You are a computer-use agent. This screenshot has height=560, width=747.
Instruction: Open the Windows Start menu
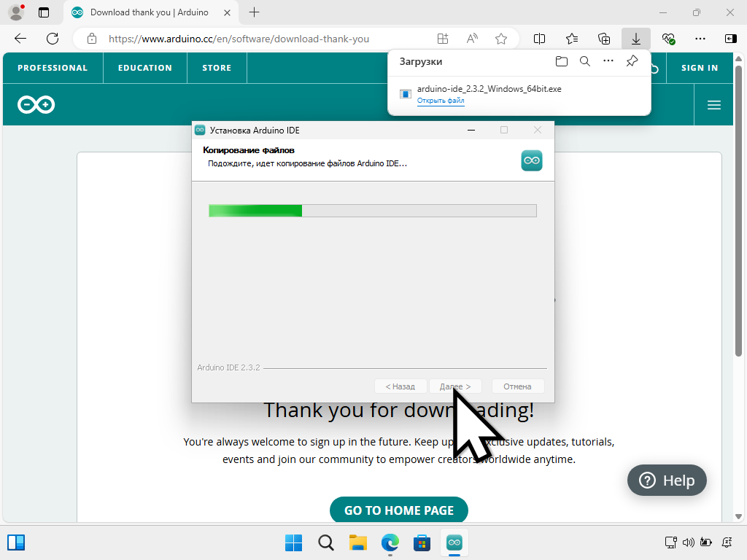(x=293, y=542)
